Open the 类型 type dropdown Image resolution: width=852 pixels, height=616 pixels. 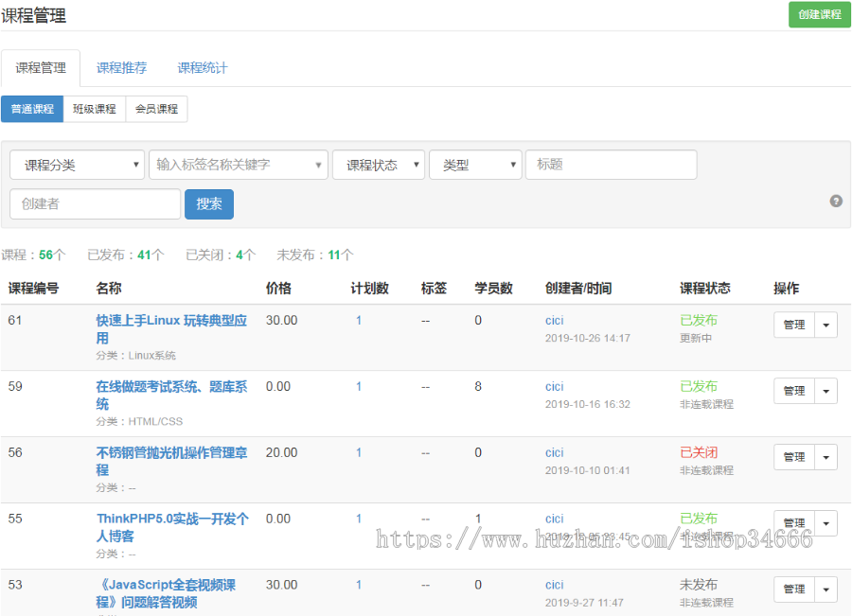pos(475,165)
